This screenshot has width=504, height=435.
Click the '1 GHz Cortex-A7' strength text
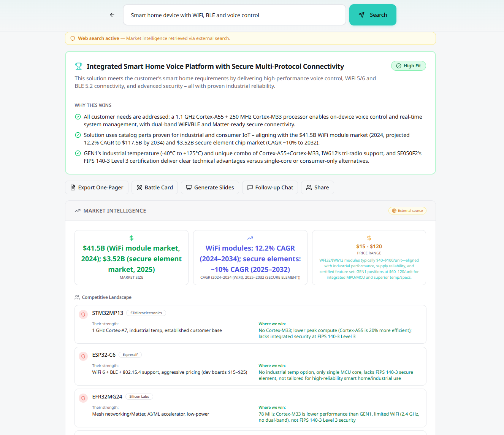157,330
